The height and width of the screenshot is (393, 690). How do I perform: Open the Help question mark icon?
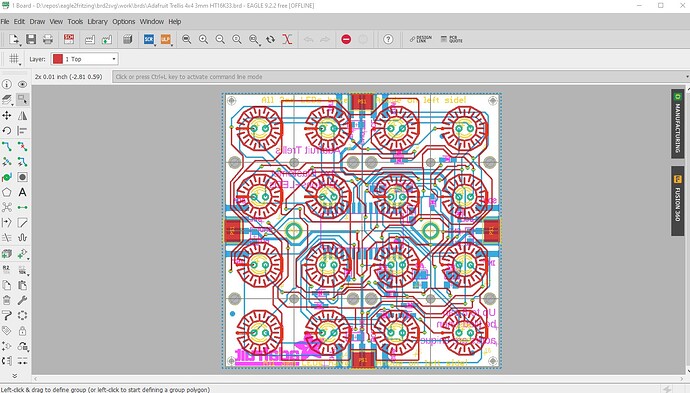coord(388,39)
